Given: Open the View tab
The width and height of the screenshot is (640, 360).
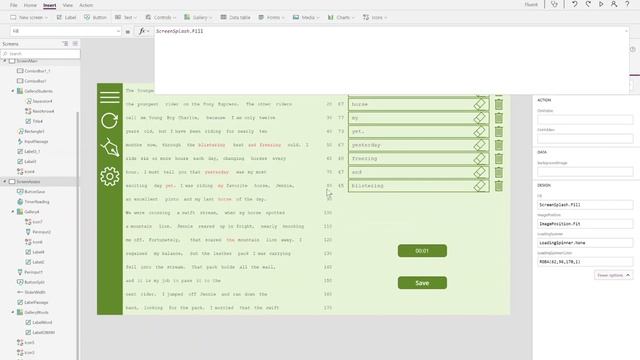Looking at the screenshot, I should 67,5.
